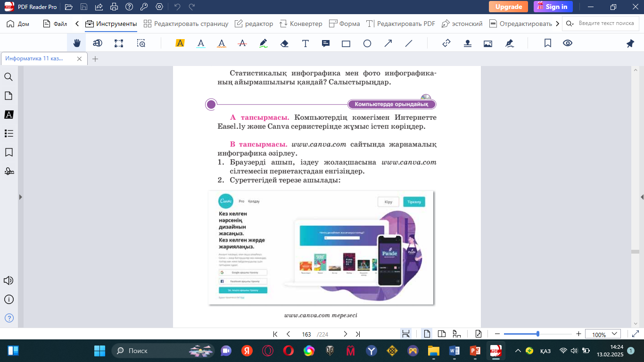Screen dimensions: 644x362
Task: Toggle the eye view mode icon
Action: point(568,43)
